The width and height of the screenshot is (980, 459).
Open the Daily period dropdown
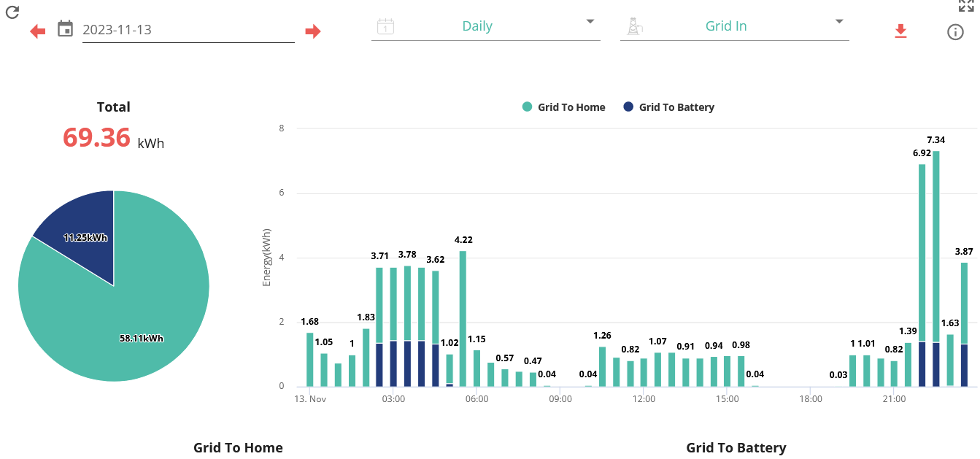(486, 26)
